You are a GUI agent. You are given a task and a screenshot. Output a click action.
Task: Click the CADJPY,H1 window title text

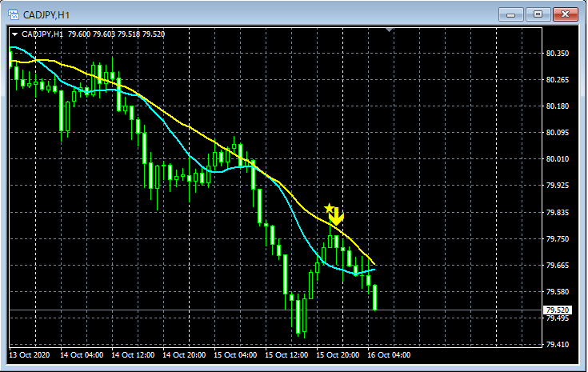click(x=46, y=15)
